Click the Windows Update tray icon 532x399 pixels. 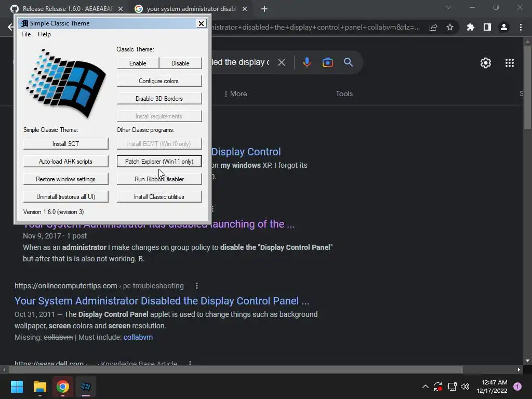click(438, 387)
